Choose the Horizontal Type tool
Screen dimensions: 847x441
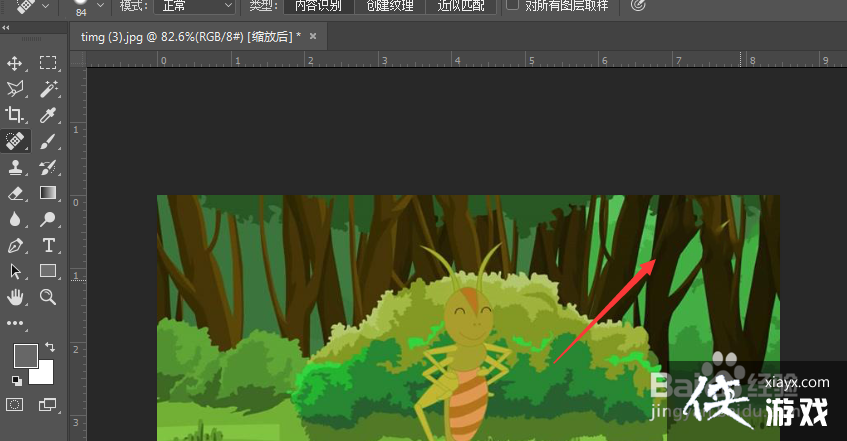47,245
